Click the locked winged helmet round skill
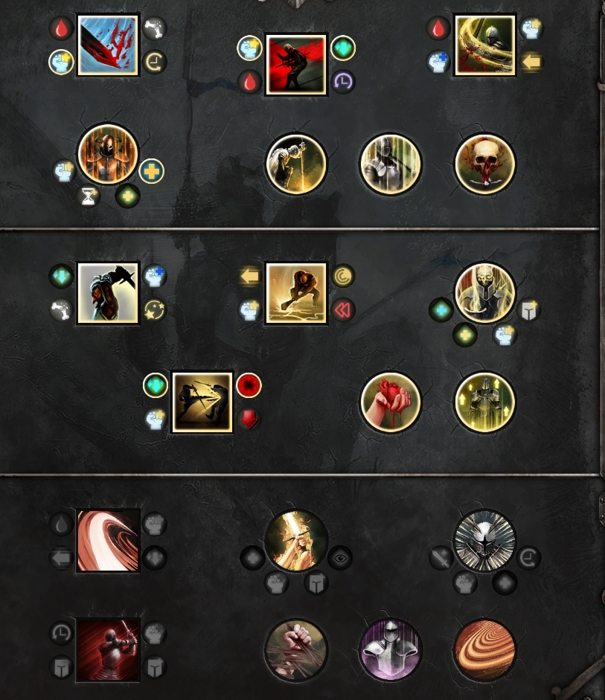 pyautogui.click(x=485, y=541)
